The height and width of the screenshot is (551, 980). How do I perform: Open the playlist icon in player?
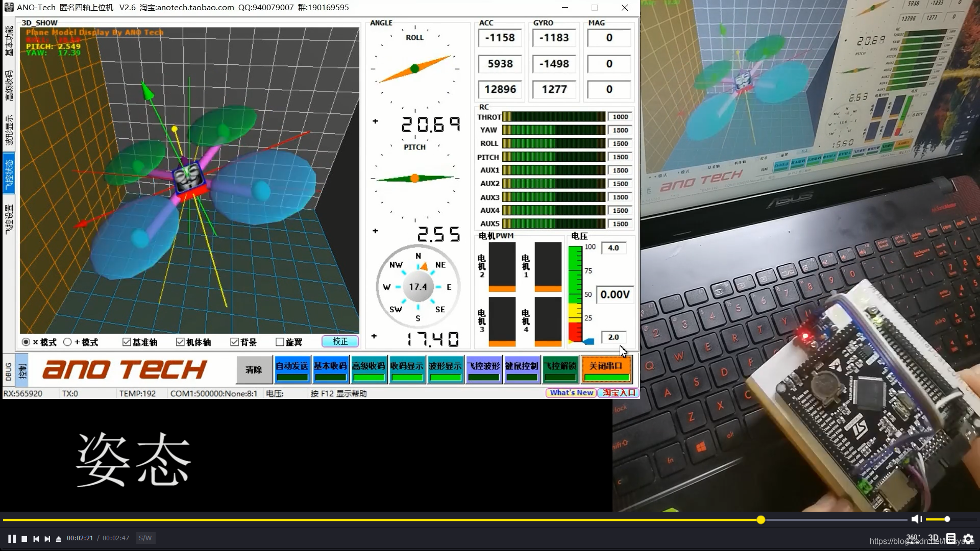tap(950, 539)
